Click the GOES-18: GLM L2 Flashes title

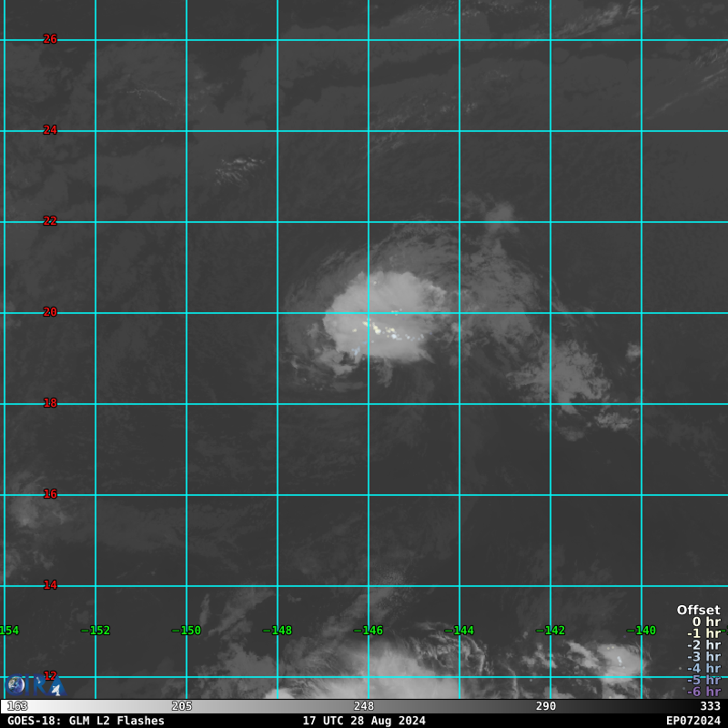pos(86,721)
